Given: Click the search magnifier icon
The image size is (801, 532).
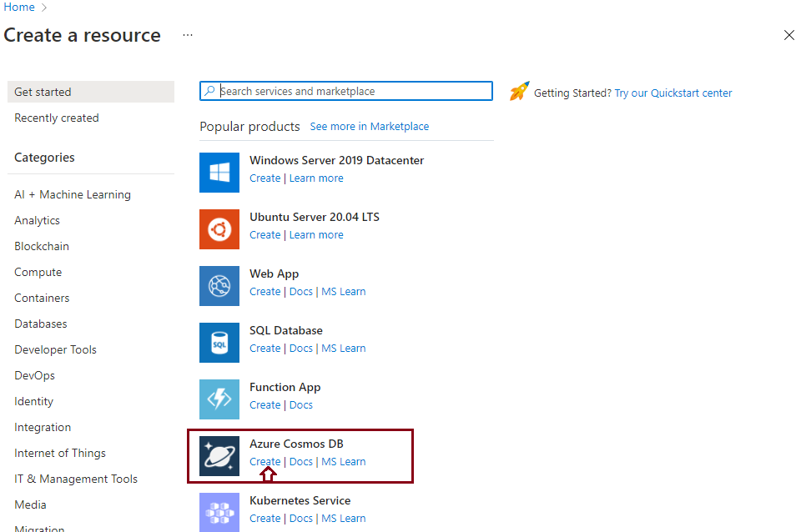Looking at the screenshot, I should tap(209, 91).
